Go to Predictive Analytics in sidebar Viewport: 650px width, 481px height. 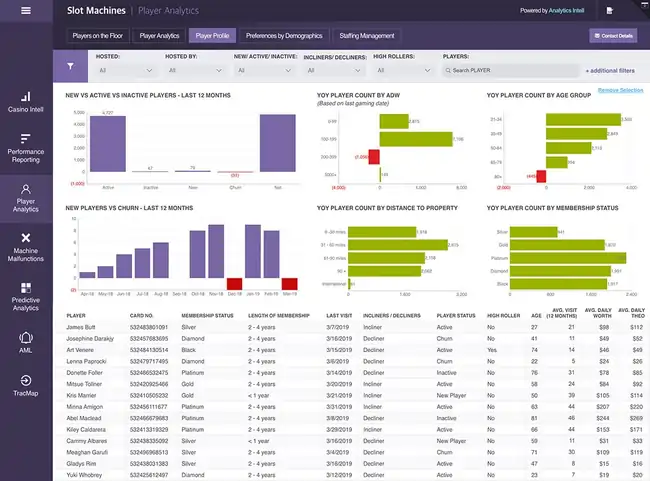pos(25,294)
